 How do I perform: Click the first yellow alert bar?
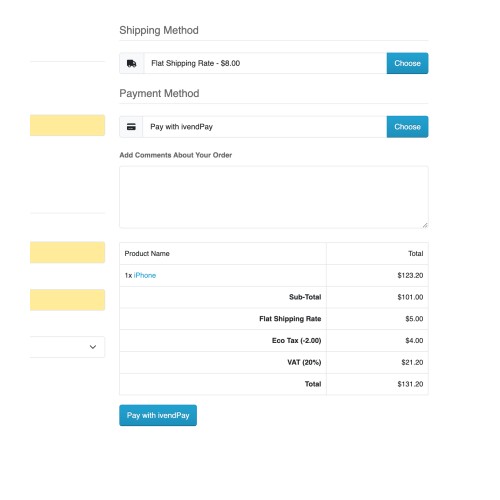pyautogui.click(x=67, y=125)
